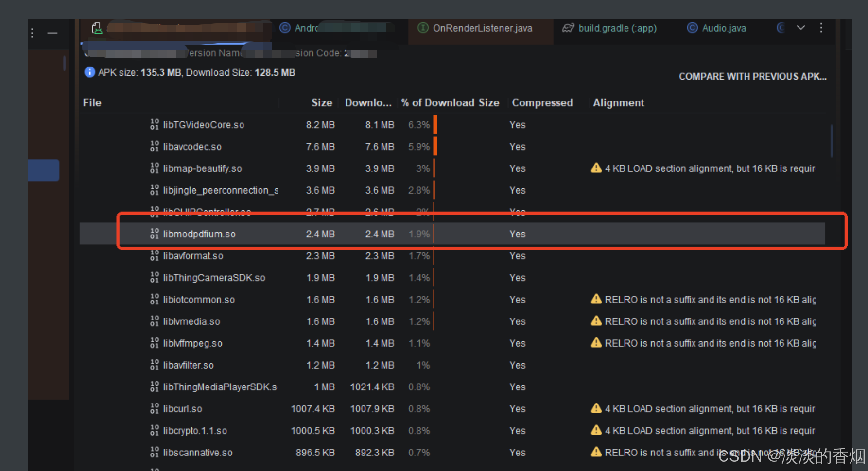Select the libcrypto.1.1.so file name
This screenshot has width=868, height=471.
[x=195, y=431]
